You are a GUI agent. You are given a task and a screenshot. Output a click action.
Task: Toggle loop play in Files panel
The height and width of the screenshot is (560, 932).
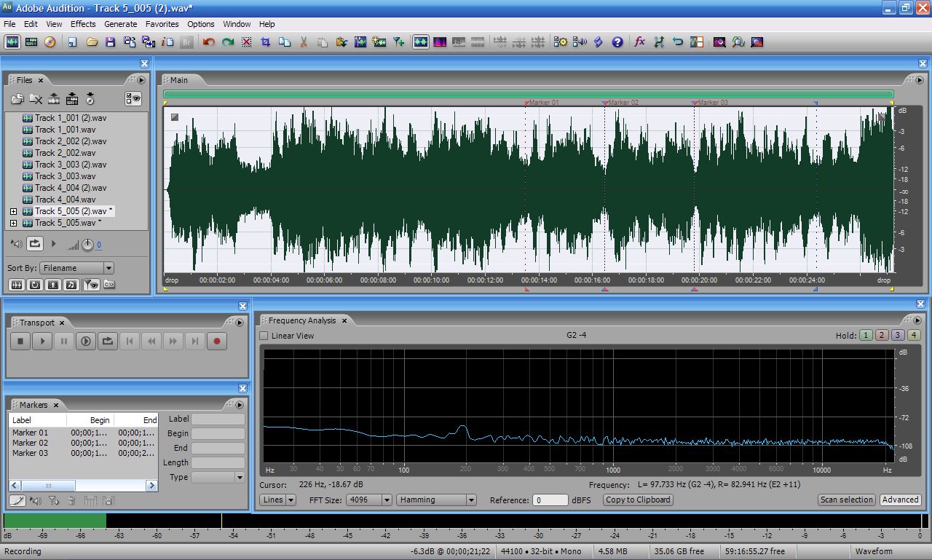click(35, 244)
